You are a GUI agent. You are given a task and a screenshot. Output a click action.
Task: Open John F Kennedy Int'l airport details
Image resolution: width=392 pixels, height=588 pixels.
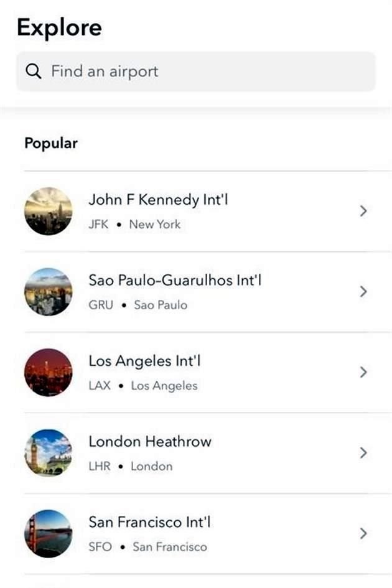(158, 200)
